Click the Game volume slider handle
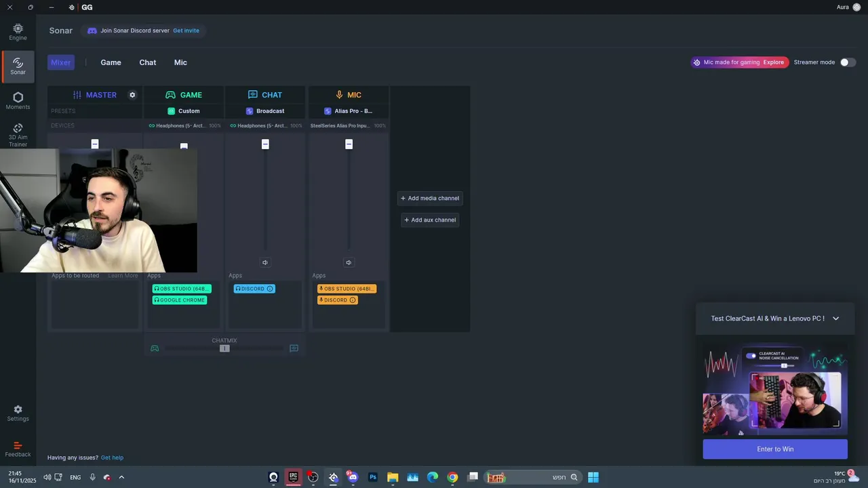 pyautogui.click(x=184, y=146)
